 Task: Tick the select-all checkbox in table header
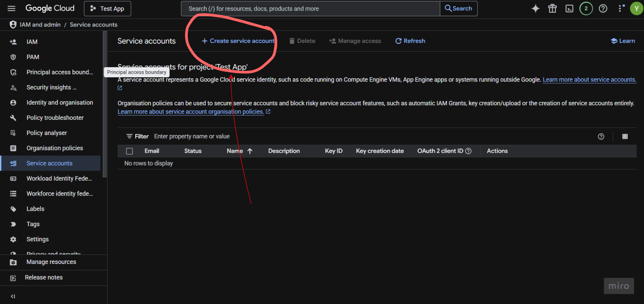pyautogui.click(x=130, y=151)
